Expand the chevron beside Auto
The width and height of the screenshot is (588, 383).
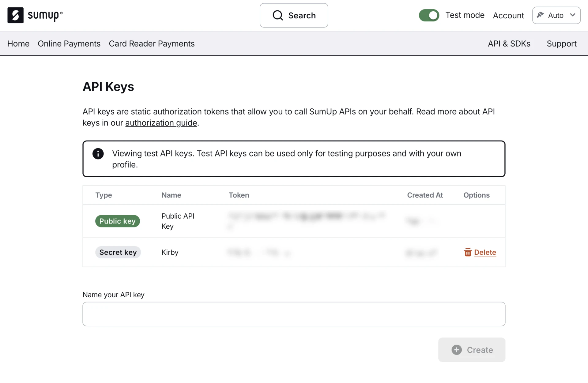(573, 15)
